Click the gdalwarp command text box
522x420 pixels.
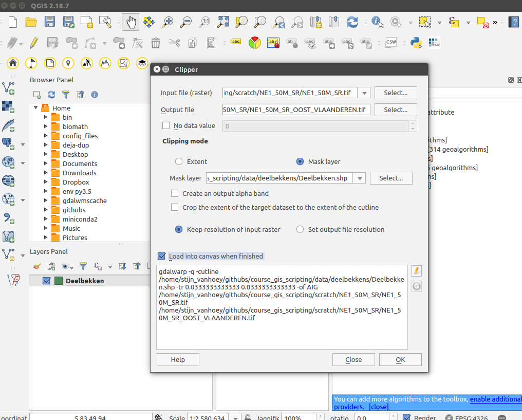(282, 307)
